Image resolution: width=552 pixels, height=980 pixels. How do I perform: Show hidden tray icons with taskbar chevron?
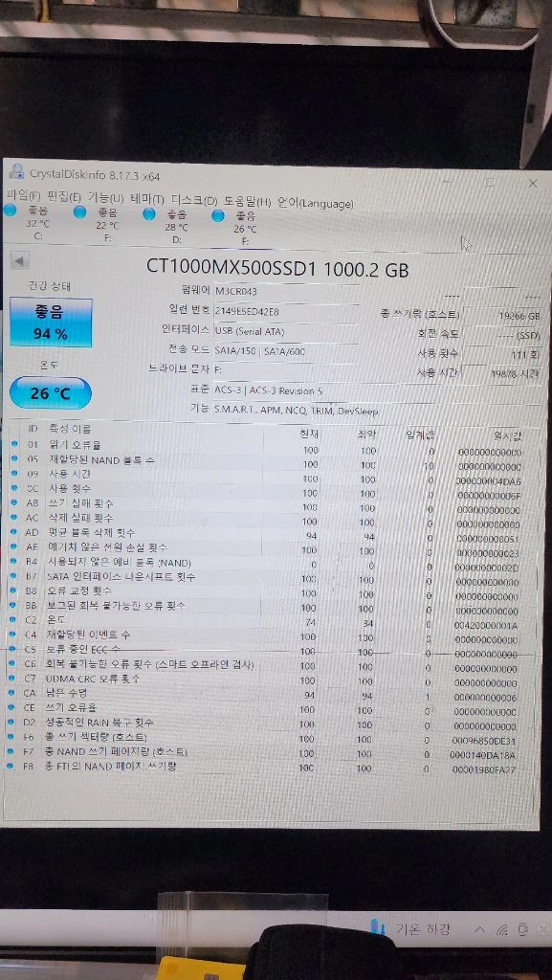[479, 930]
